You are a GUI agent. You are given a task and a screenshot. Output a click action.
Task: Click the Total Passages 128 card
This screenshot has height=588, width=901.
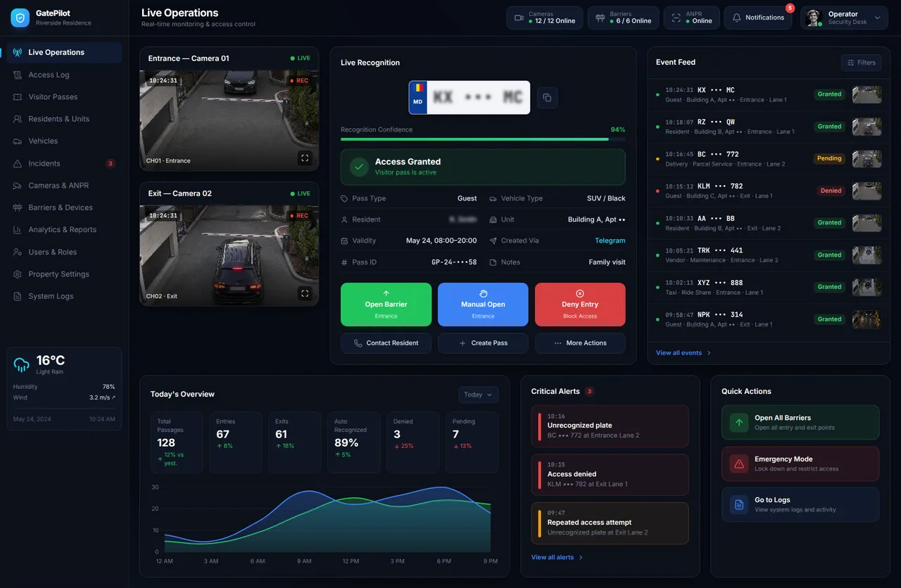[x=177, y=442]
